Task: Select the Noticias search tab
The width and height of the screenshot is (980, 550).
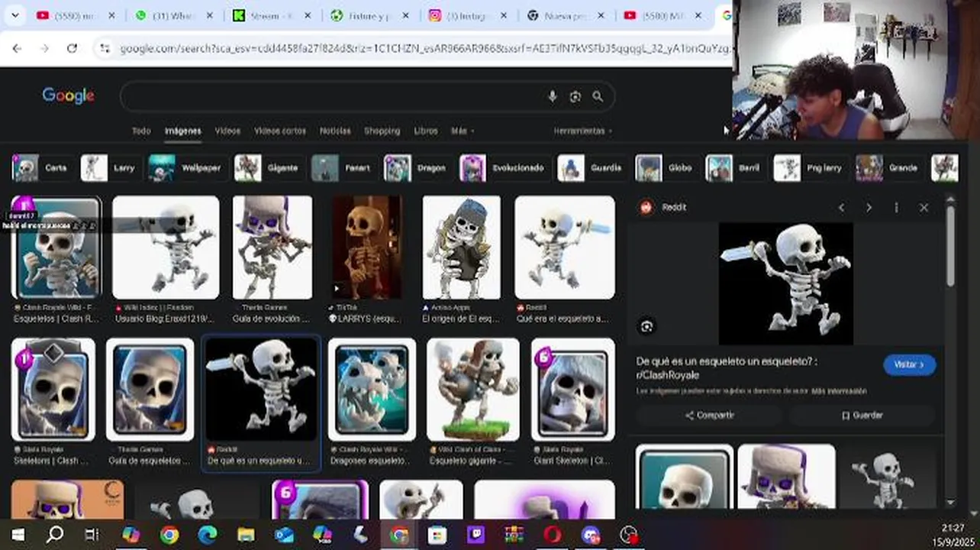Action: tap(335, 131)
